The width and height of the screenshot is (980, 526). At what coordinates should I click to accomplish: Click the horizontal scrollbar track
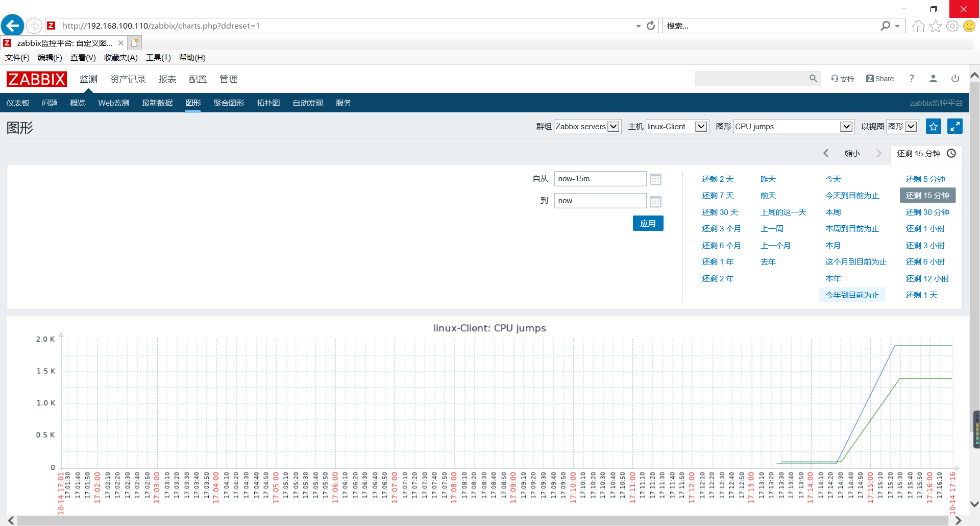coord(482,520)
